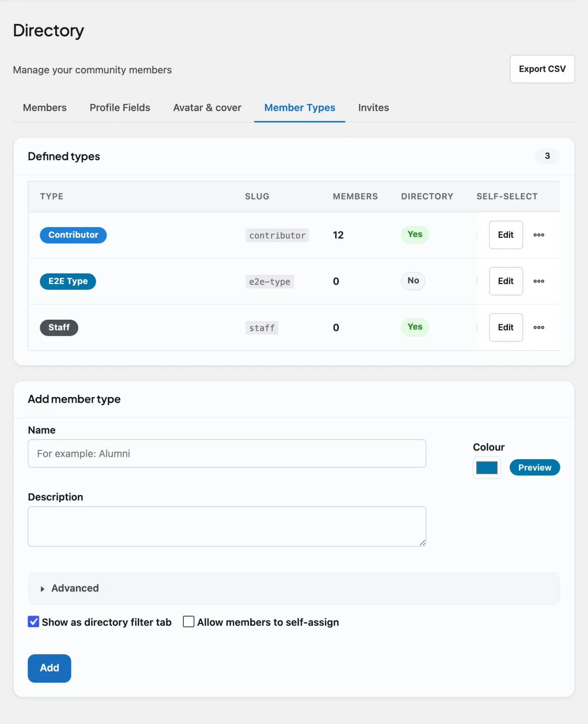Click the Contributor type badge
Screen dimensions: 588x724
pyautogui.click(x=73, y=235)
